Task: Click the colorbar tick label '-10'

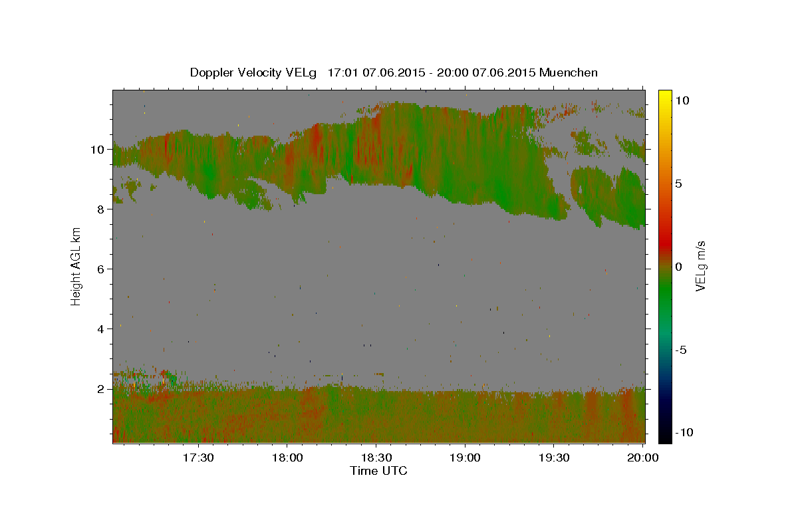Action: click(x=684, y=432)
